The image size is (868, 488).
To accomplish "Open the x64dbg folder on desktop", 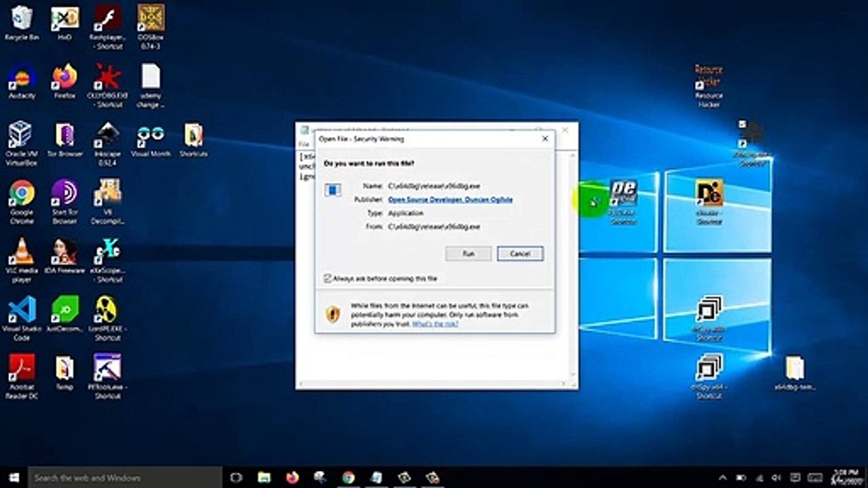I will (795, 373).
